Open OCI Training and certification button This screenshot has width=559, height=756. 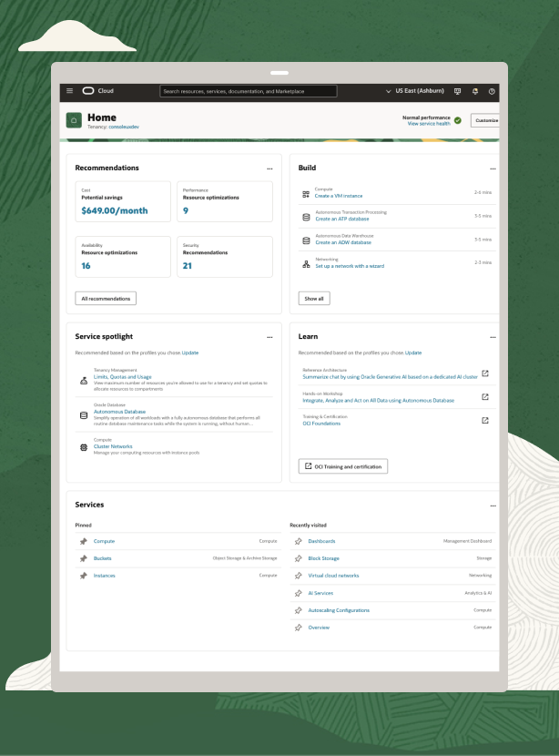(x=342, y=466)
